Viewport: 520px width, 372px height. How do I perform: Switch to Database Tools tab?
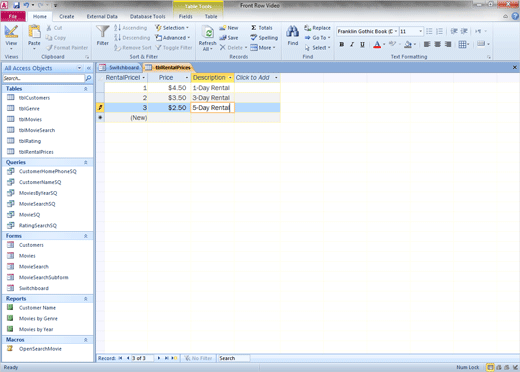[x=147, y=16]
